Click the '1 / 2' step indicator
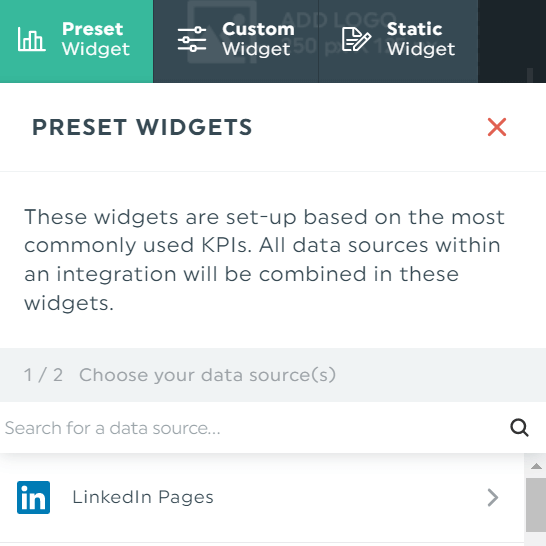 pyautogui.click(x=43, y=375)
